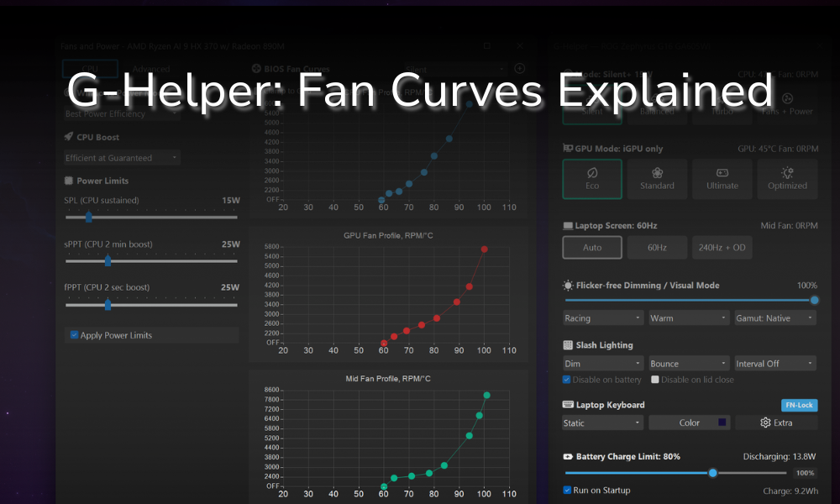Click the Flicker-free Dimming brightness slider

(691, 300)
